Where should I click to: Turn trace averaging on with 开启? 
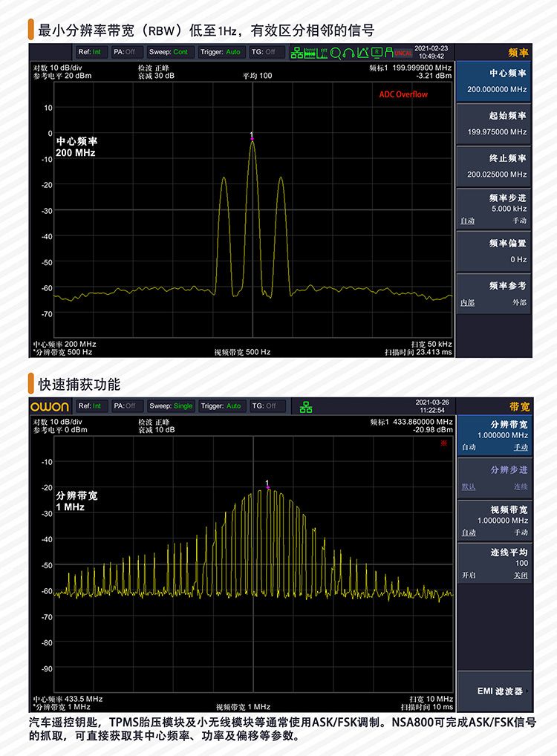(468, 576)
